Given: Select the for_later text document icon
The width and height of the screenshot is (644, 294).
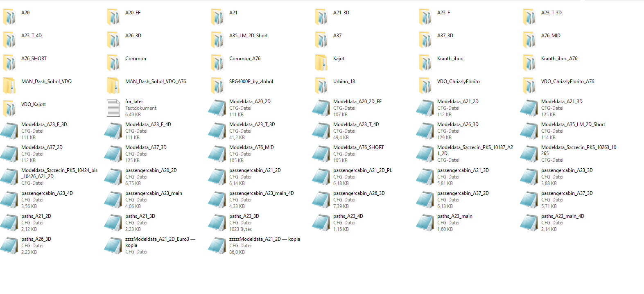Looking at the screenshot, I should (x=113, y=108).
